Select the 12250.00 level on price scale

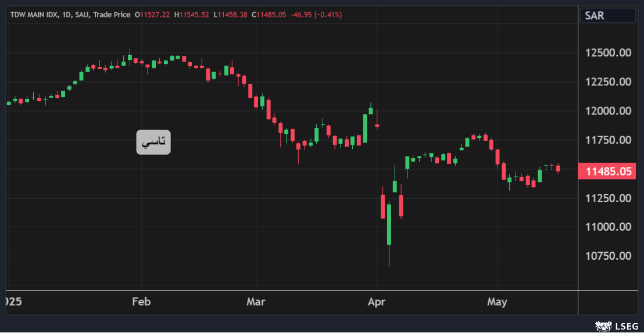[x=608, y=82]
